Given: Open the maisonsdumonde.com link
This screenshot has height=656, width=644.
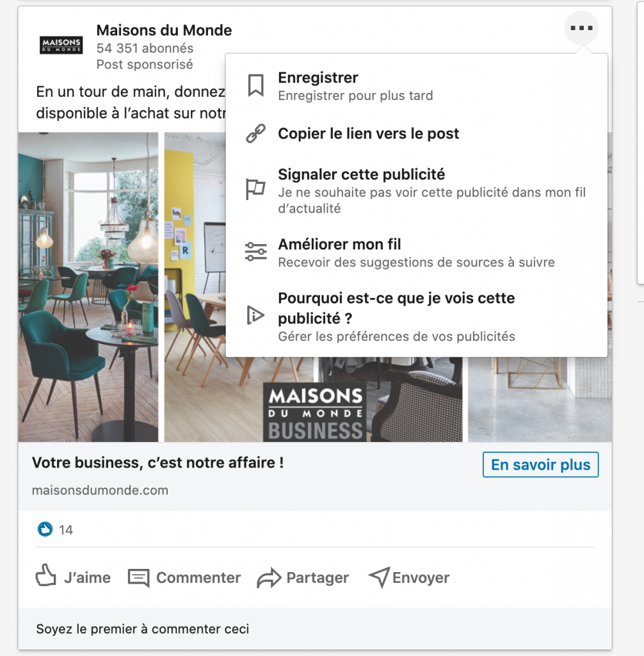Looking at the screenshot, I should click(100, 490).
